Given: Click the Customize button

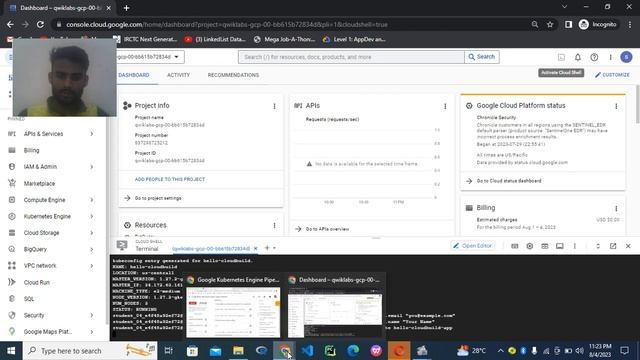Looking at the screenshot, I should tap(612, 75).
